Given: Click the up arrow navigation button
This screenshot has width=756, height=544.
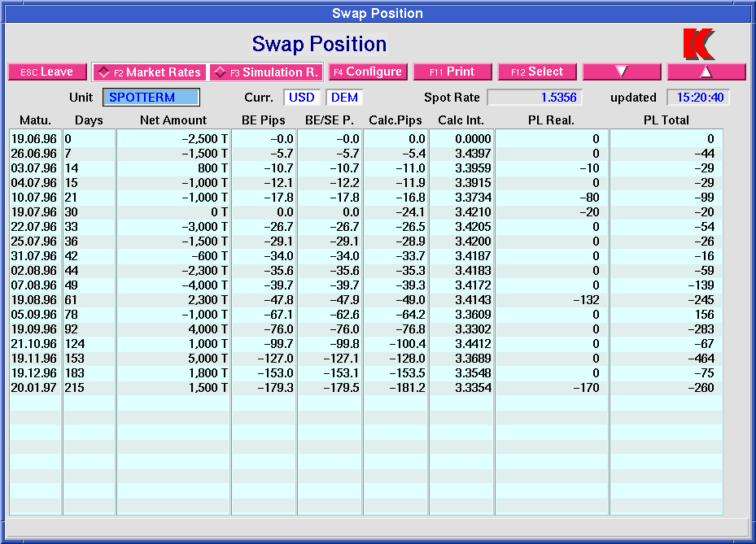Looking at the screenshot, I should point(706,72).
